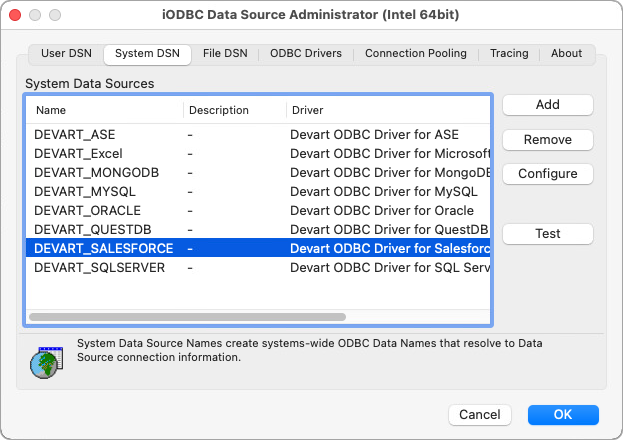Image resolution: width=623 pixels, height=440 pixels.
Task: Open the ODBC Drivers tab
Action: coord(306,53)
